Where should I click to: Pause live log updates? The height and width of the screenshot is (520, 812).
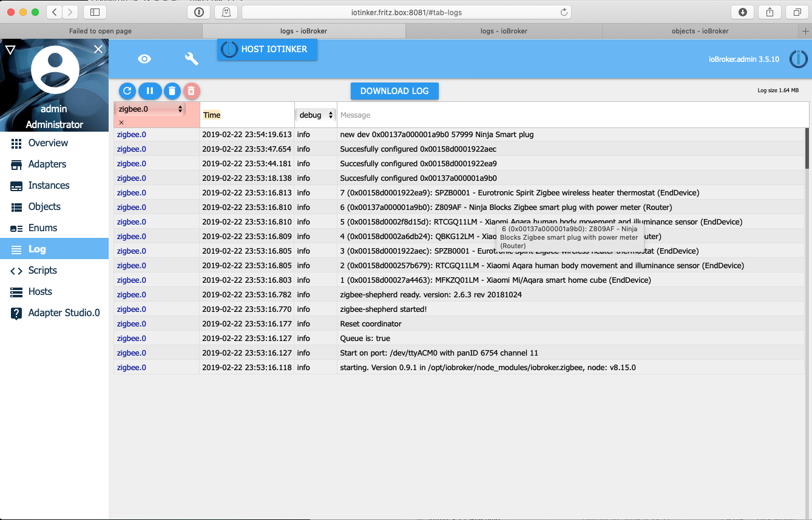click(150, 91)
